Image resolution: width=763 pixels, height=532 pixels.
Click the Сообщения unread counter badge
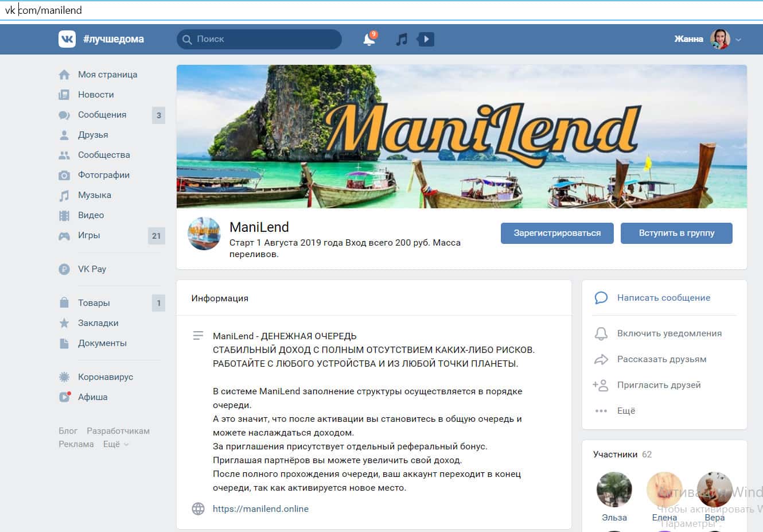tap(159, 115)
